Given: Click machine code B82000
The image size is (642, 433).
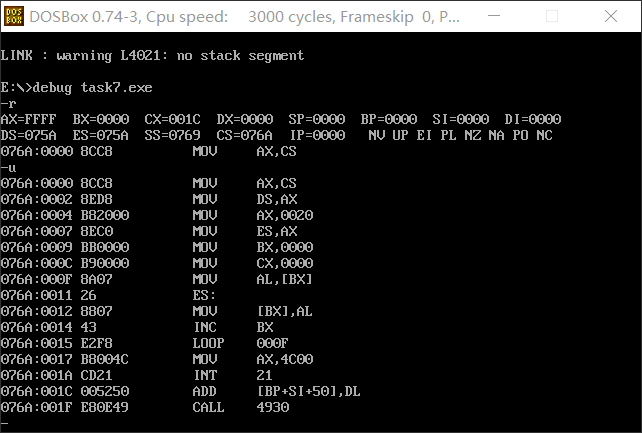Looking at the screenshot, I should coord(105,216).
